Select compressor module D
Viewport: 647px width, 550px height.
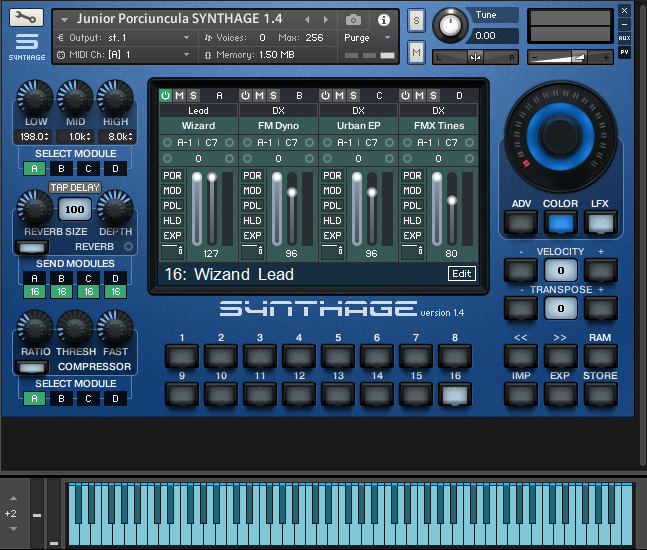tap(116, 399)
